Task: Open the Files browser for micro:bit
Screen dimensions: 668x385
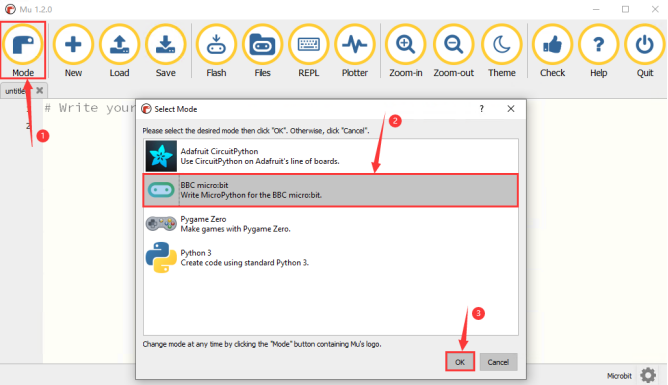Action: pos(262,50)
